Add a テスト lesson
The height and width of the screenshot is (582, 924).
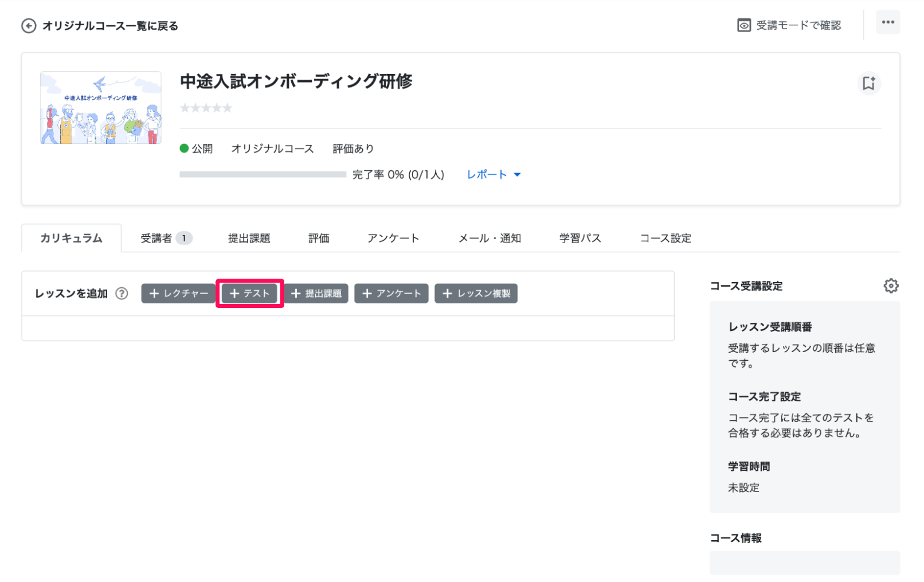click(249, 294)
